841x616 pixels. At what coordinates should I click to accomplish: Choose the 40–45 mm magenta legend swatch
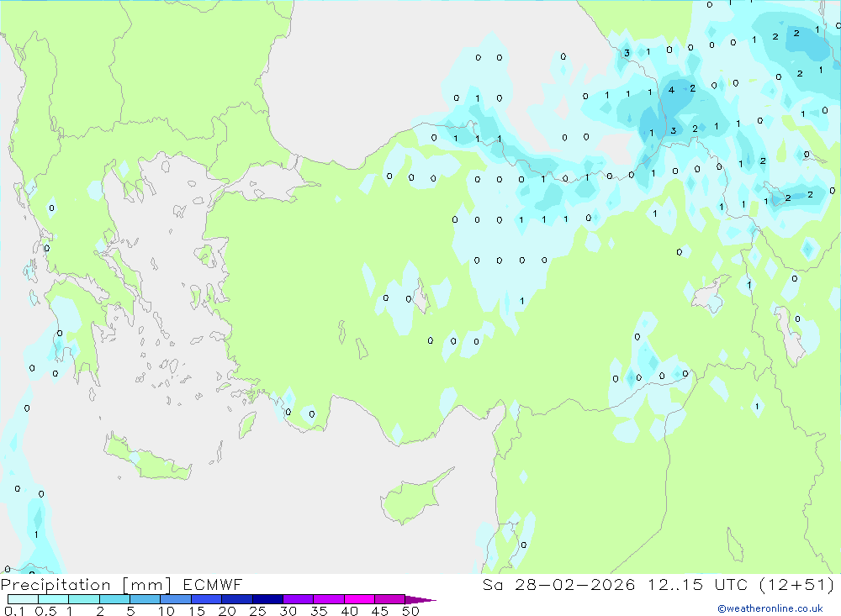tap(359, 599)
